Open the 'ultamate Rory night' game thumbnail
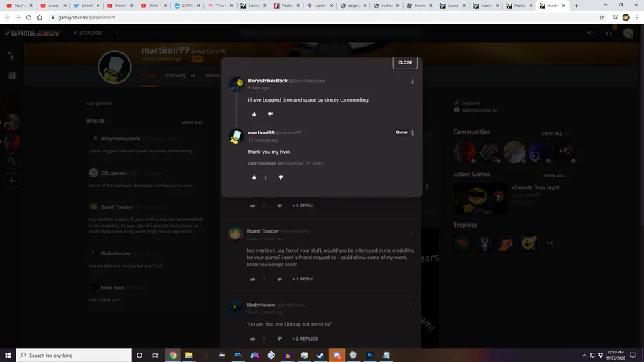The image size is (644, 362). 481,199
